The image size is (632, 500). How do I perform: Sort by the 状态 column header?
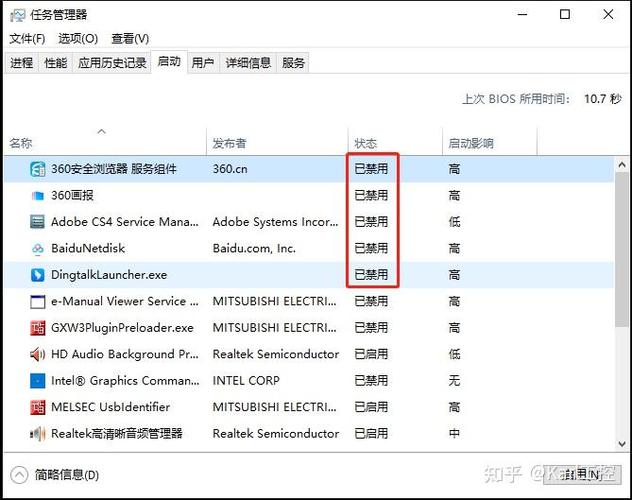[395, 143]
